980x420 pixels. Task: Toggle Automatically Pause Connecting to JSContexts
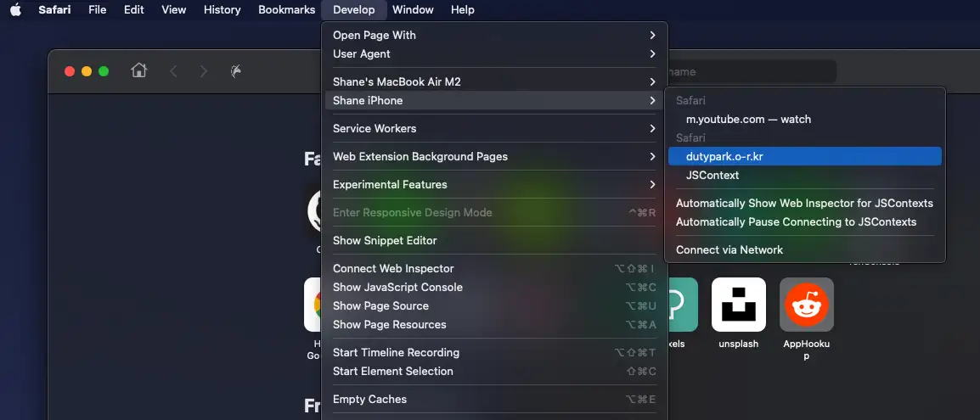point(805,222)
